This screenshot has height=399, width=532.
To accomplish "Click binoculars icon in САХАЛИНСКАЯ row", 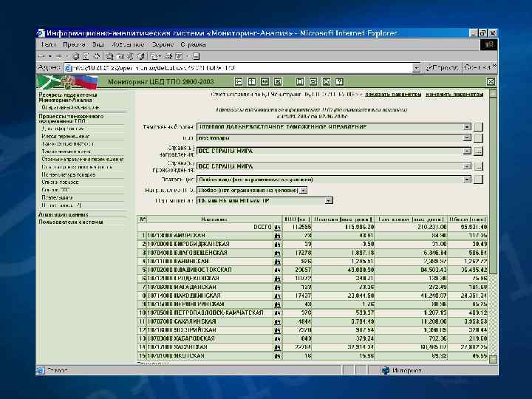I will pos(278,322).
